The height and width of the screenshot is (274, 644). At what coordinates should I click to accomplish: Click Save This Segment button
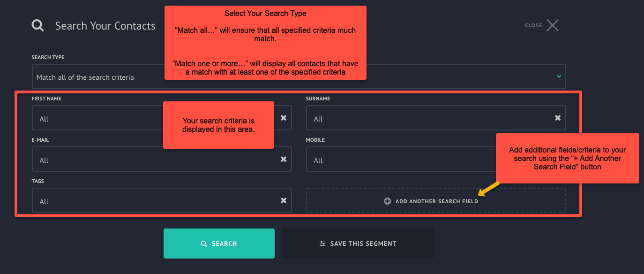click(x=358, y=244)
